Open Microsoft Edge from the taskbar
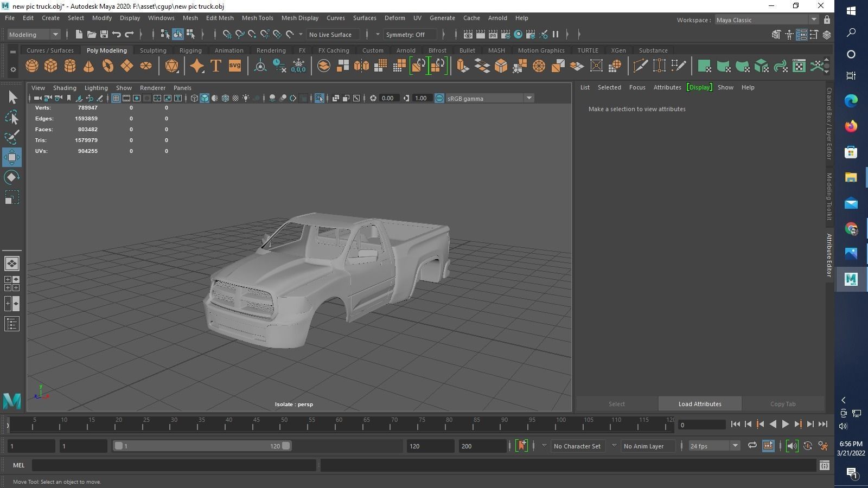The height and width of the screenshot is (488, 868). (x=851, y=100)
